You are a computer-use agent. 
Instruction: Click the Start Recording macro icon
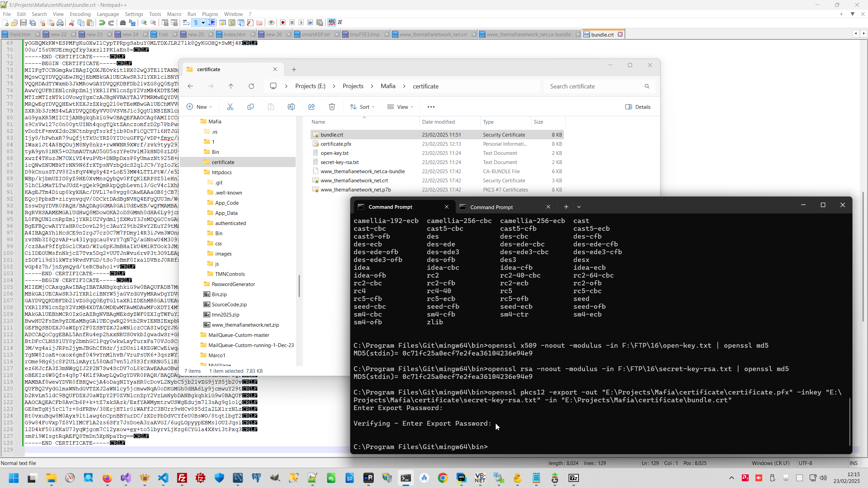click(283, 23)
